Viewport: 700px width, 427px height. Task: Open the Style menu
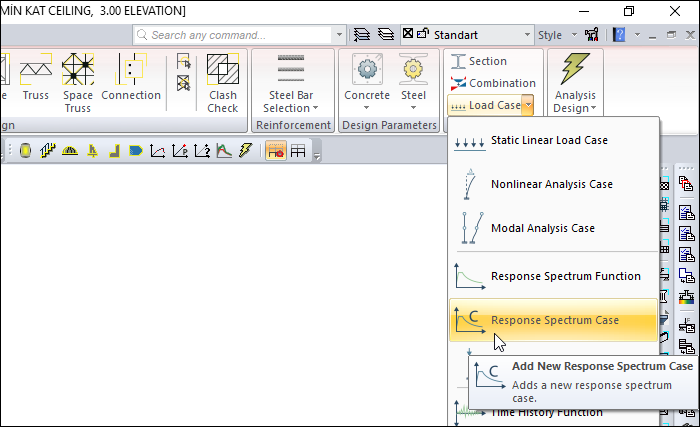pos(556,35)
